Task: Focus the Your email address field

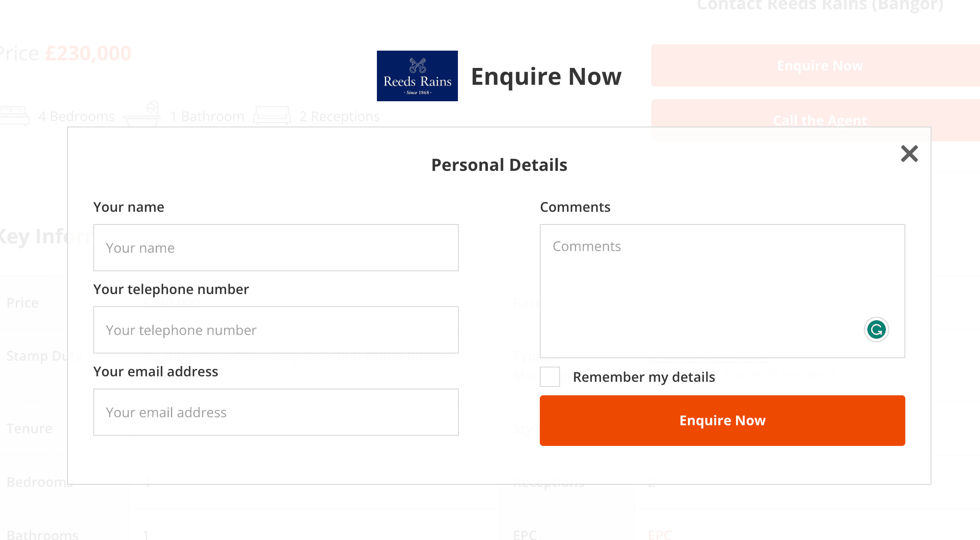Action: coord(276,412)
